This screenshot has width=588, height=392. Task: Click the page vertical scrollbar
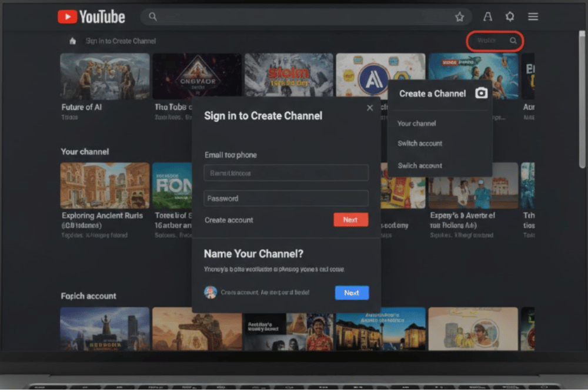[x=582, y=99]
